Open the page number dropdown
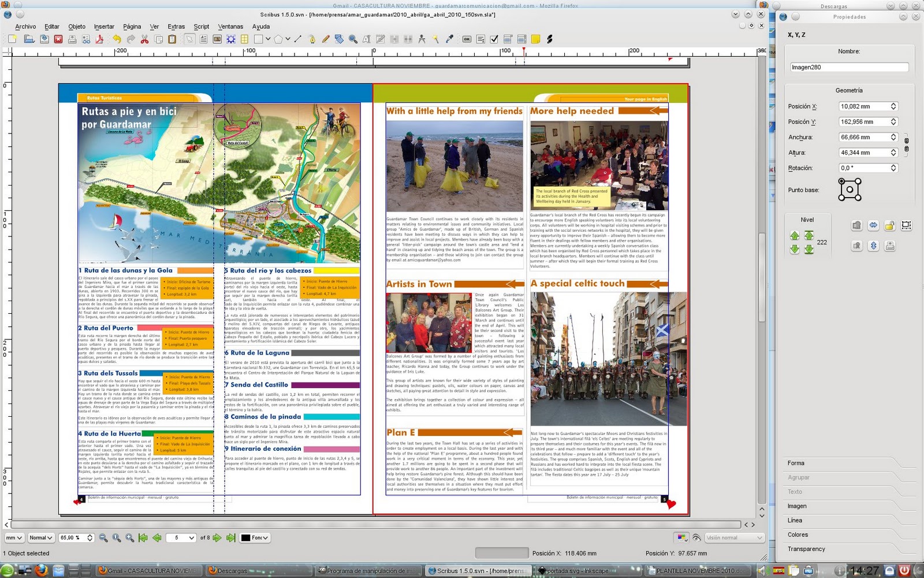Viewport: 924px width, 578px height. point(191,538)
